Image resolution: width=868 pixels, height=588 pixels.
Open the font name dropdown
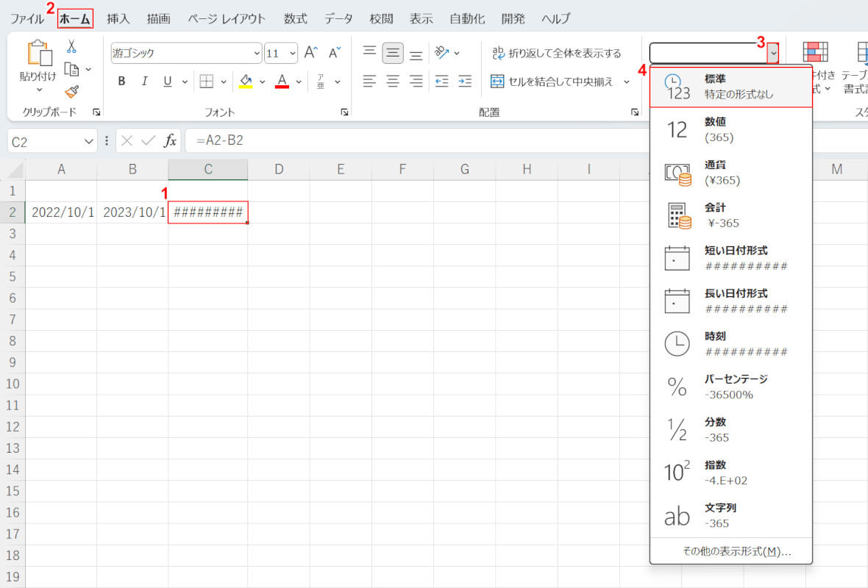pyautogui.click(x=257, y=53)
